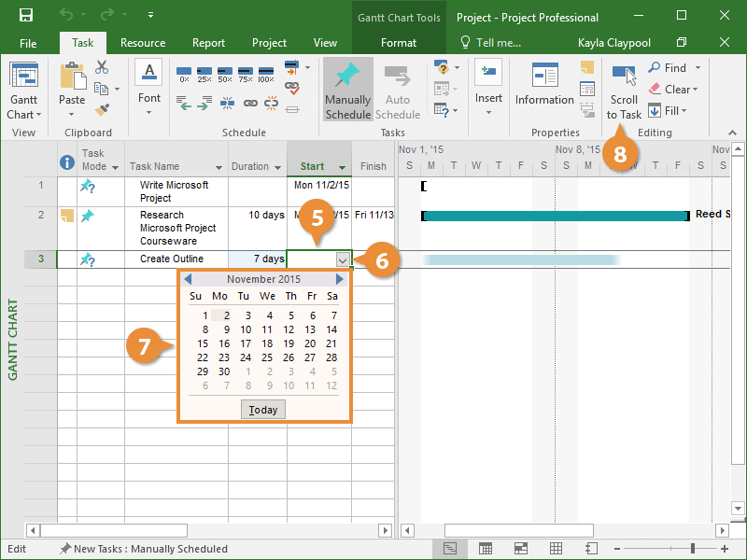Go to next month in calendar
The height and width of the screenshot is (560, 747).
coord(340,279)
